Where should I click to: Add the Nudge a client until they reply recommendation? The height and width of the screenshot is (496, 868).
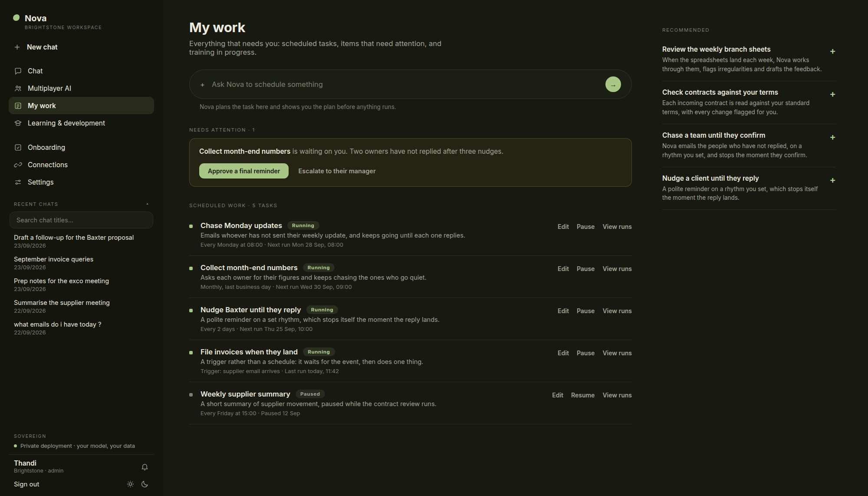832,180
